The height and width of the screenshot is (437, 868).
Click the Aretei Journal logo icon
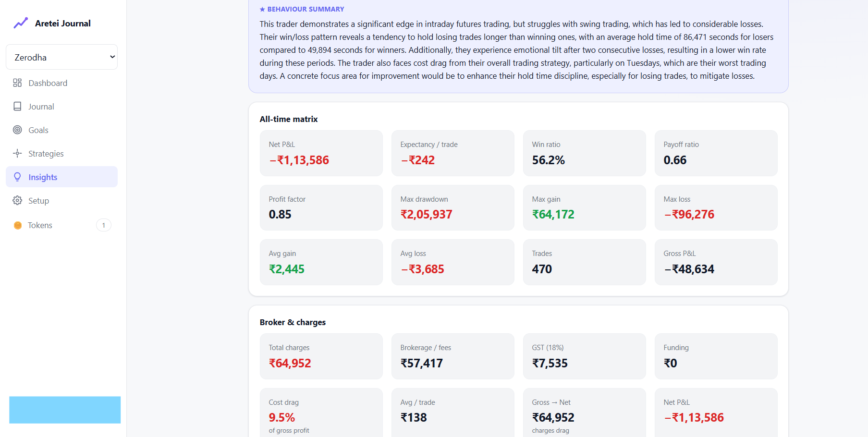(x=21, y=23)
